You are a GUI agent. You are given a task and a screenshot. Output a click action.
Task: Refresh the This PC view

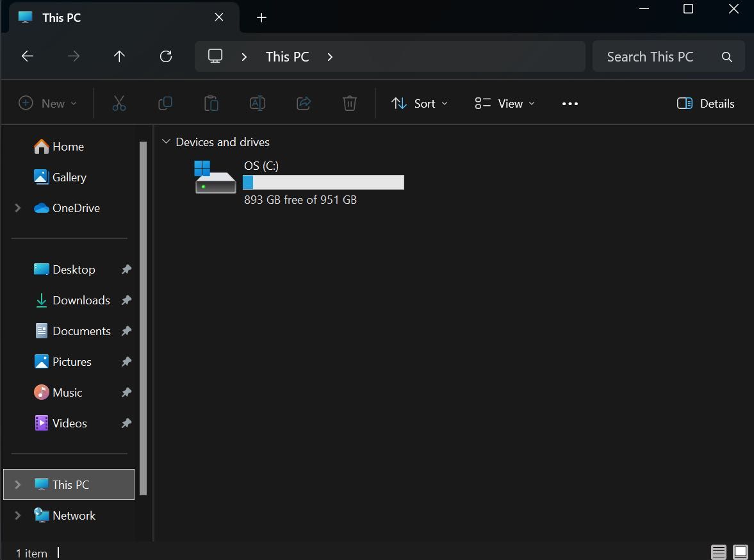tap(166, 56)
